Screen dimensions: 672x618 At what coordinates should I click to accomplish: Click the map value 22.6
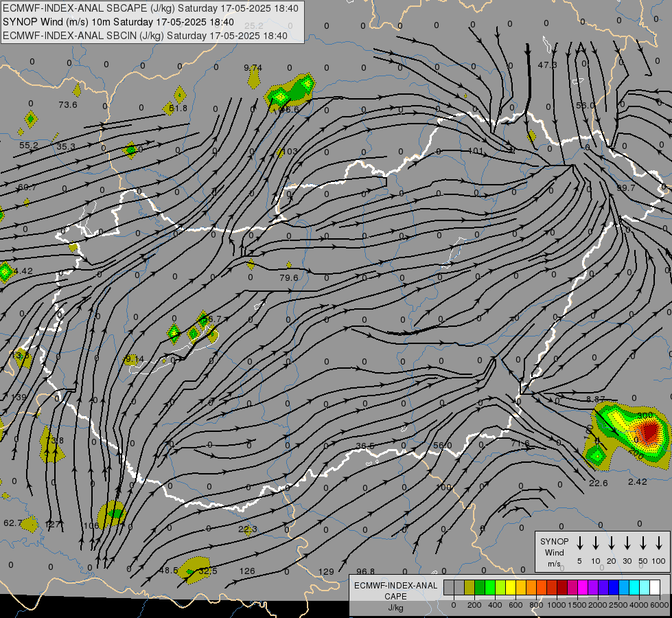pyautogui.click(x=599, y=483)
